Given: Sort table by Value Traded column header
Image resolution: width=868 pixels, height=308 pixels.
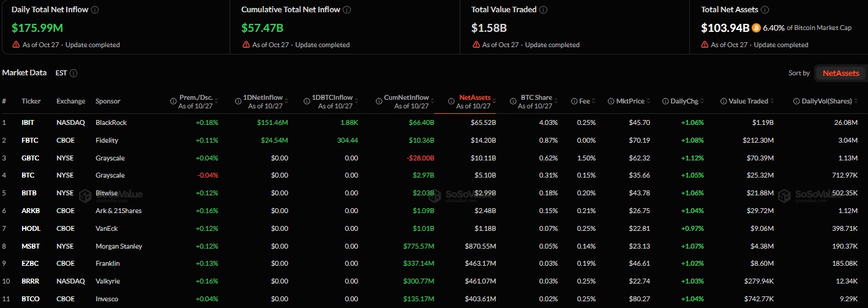Looking at the screenshot, I should [749, 101].
